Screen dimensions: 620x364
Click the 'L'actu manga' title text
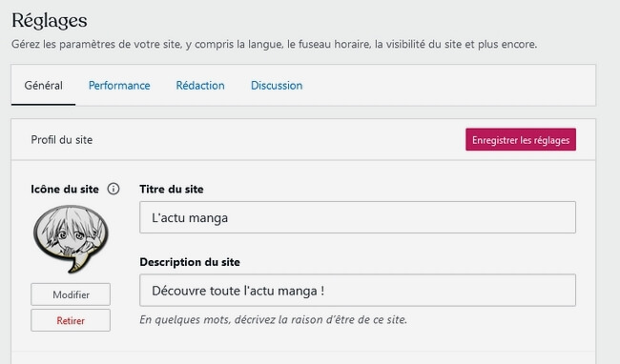click(190, 217)
